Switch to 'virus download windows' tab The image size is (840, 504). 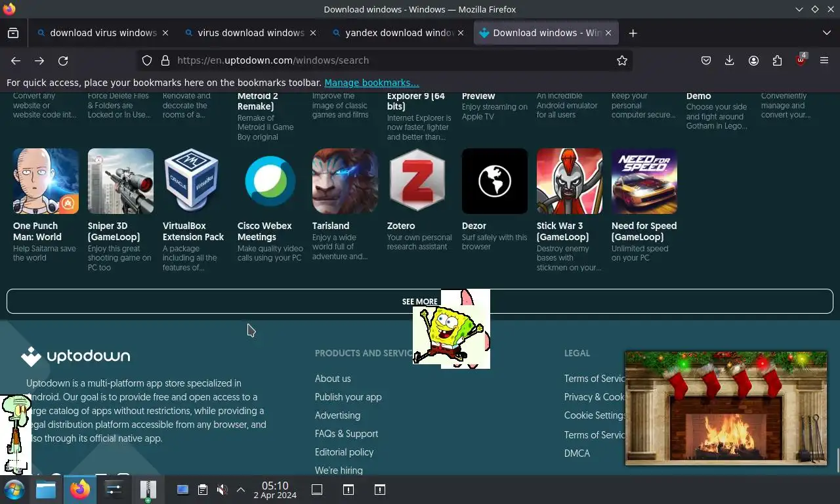click(x=251, y=33)
